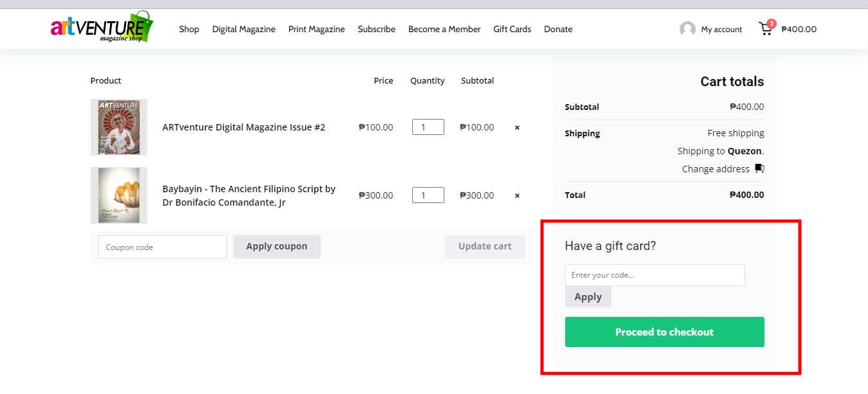The image size is (868, 394).
Task: Open the Subscribe menu item
Action: (x=377, y=29)
